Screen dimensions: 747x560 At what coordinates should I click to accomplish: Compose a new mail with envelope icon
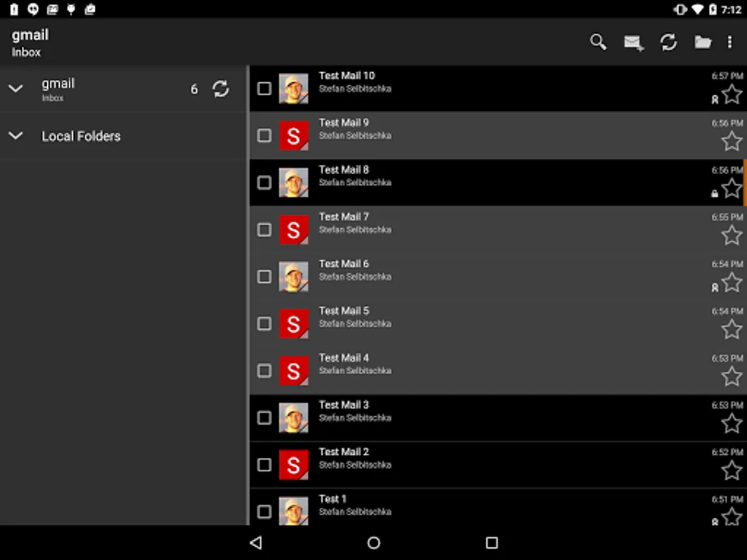tap(634, 42)
